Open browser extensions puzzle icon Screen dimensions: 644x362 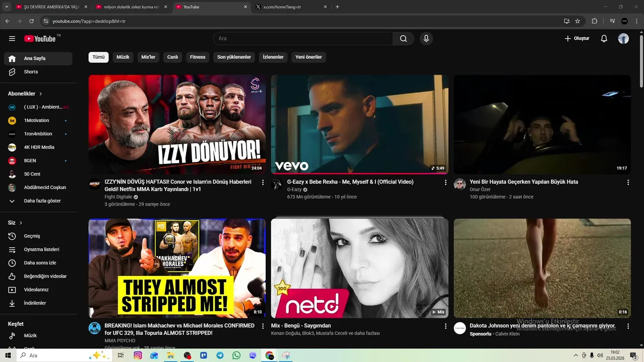(595, 21)
